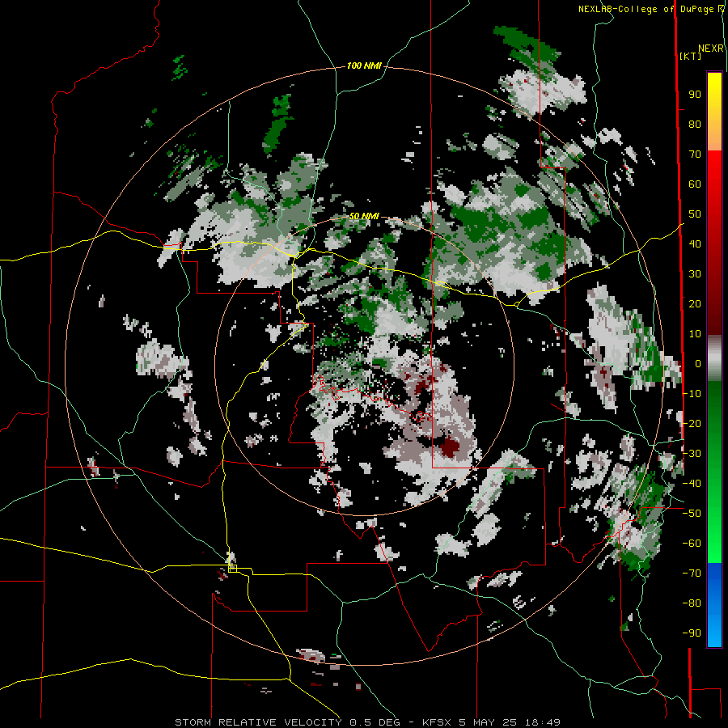Click the -80 colorbar label
This screenshot has width=728, height=728.
(692, 603)
